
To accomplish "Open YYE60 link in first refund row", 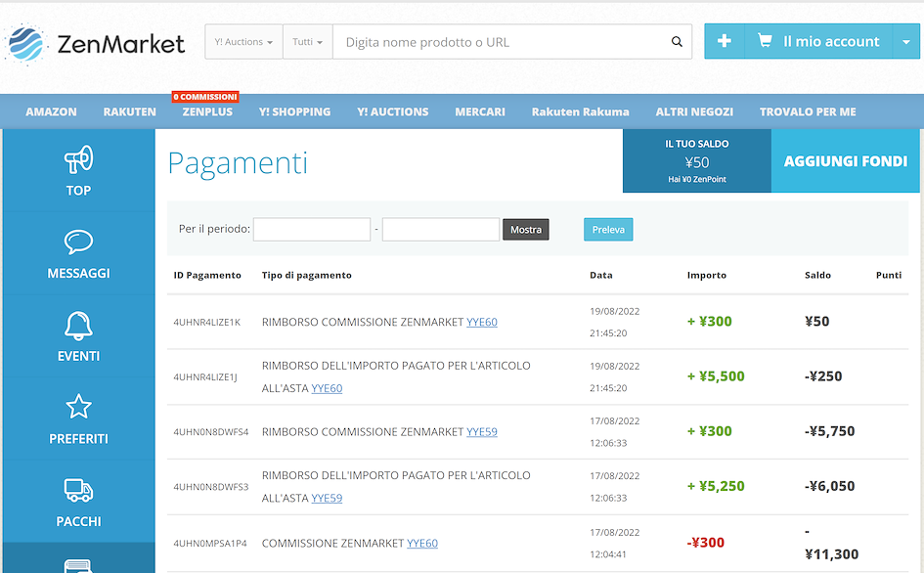I will (x=482, y=323).
